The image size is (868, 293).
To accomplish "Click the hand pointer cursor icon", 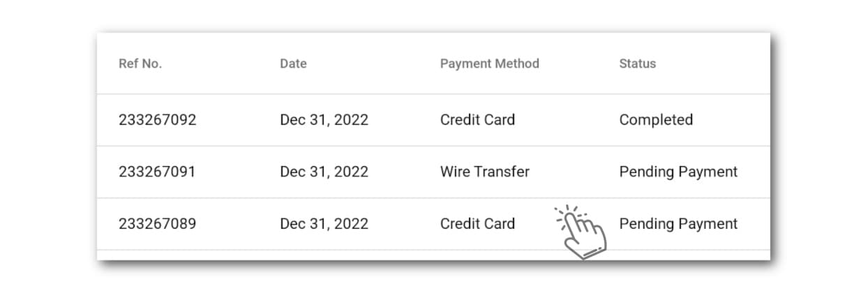I will (x=581, y=232).
